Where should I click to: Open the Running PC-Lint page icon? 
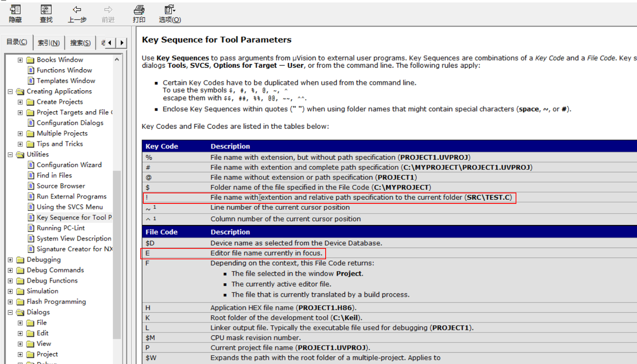pos(31,228)
